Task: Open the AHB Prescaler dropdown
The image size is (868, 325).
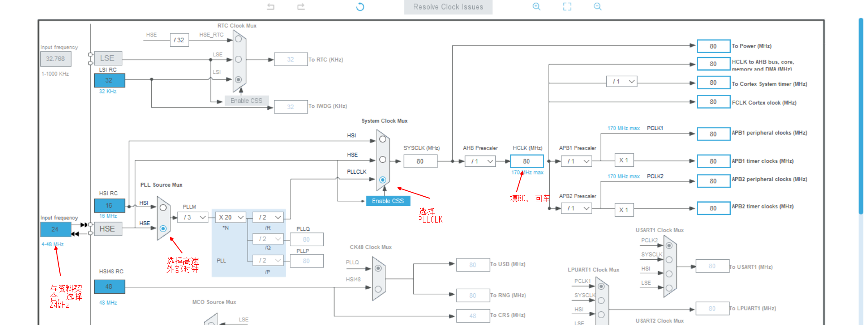Action: (480, 161)
